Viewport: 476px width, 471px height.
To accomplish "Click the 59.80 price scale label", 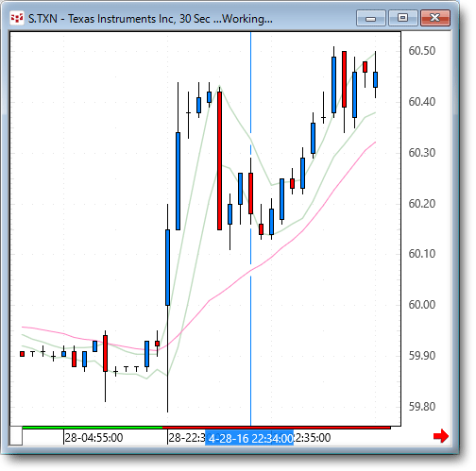I will pos(422,407).
